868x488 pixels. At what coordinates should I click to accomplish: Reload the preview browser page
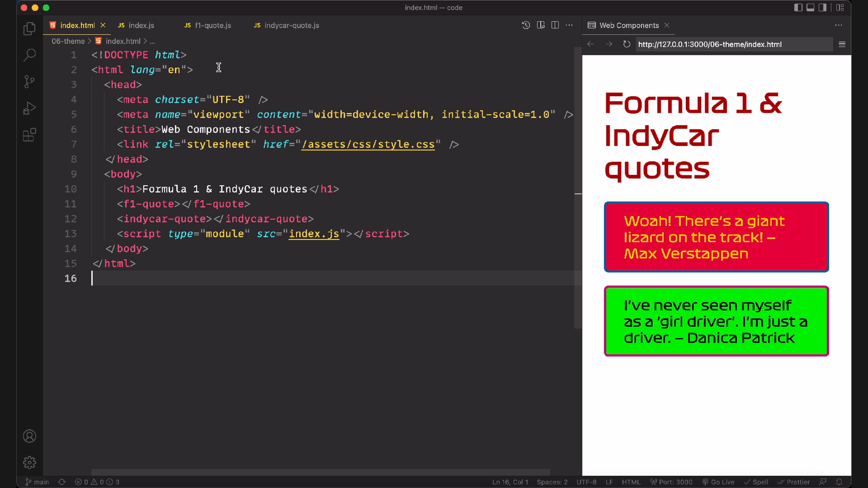pyautogui.click(x=626, y=44)
